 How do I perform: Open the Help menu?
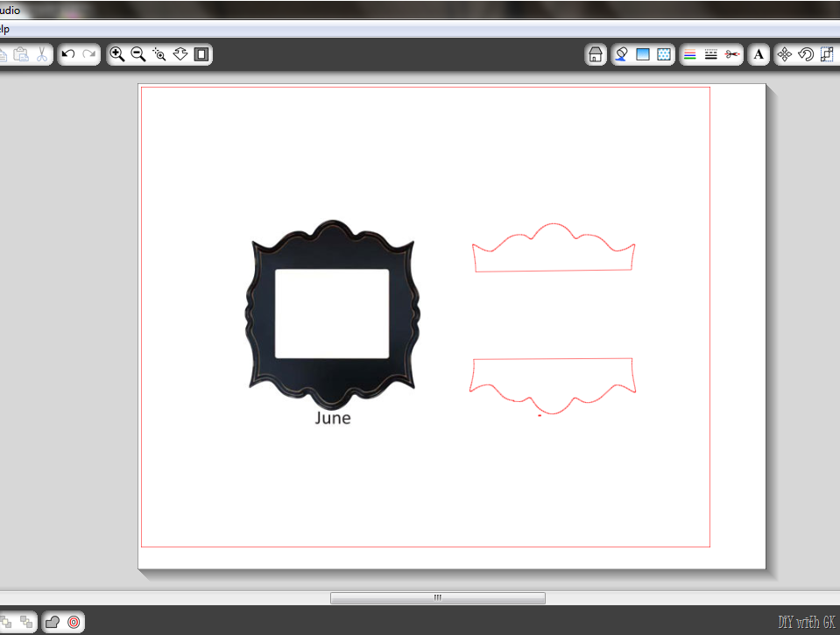(x=4, y=29)
